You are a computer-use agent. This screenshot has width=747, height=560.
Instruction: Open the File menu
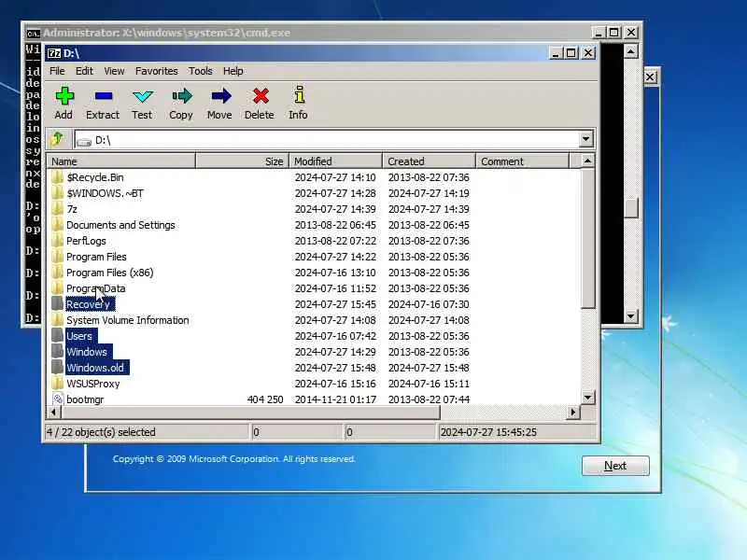click(57, 71)
